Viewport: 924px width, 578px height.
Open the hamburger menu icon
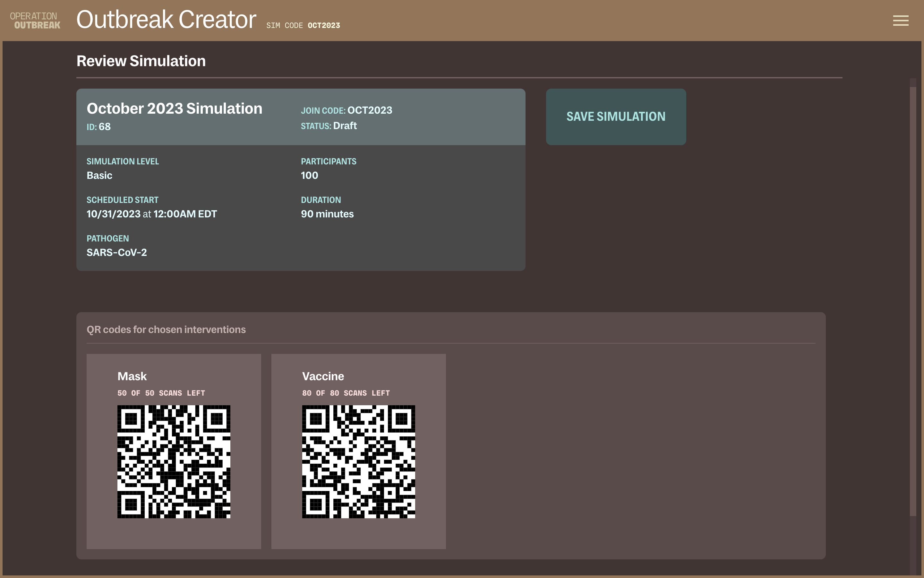click(x=900, y=21)
